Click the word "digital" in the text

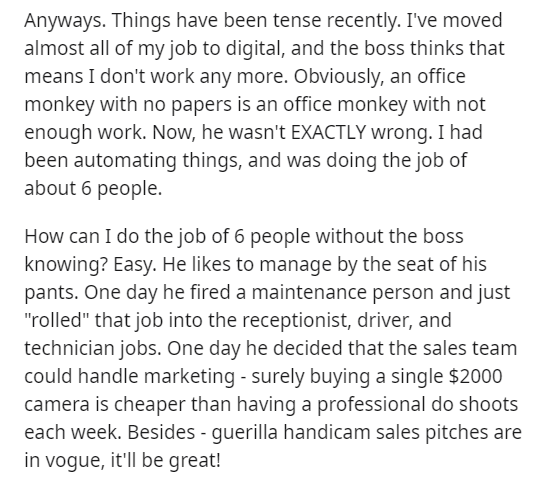[x=255, y=48]
